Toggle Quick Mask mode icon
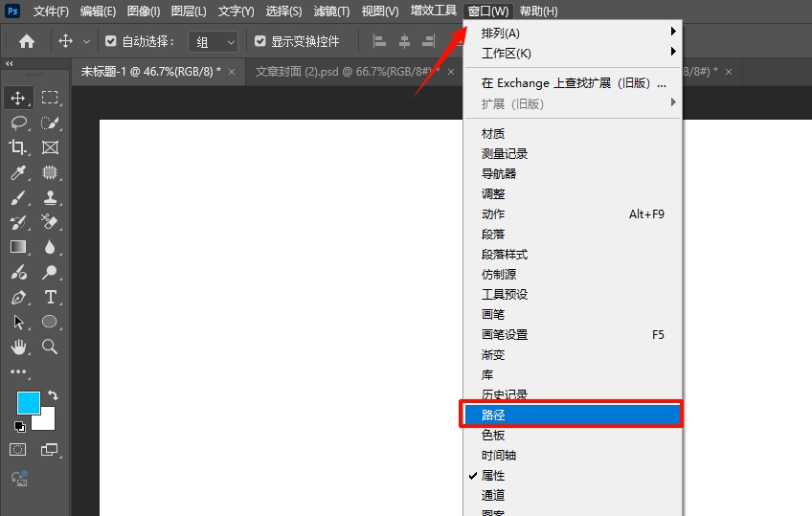The height and width of the screenshot is (516, 812). (x=17, y=449)
